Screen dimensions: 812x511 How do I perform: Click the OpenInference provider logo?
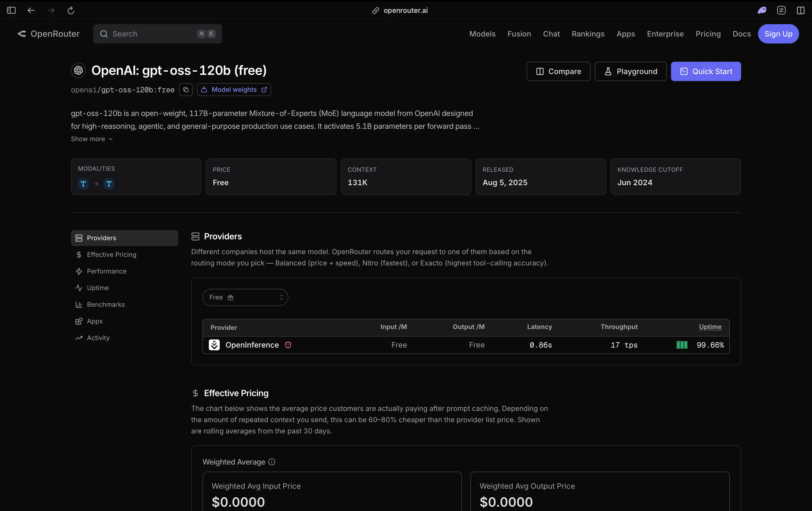[214, 345]
